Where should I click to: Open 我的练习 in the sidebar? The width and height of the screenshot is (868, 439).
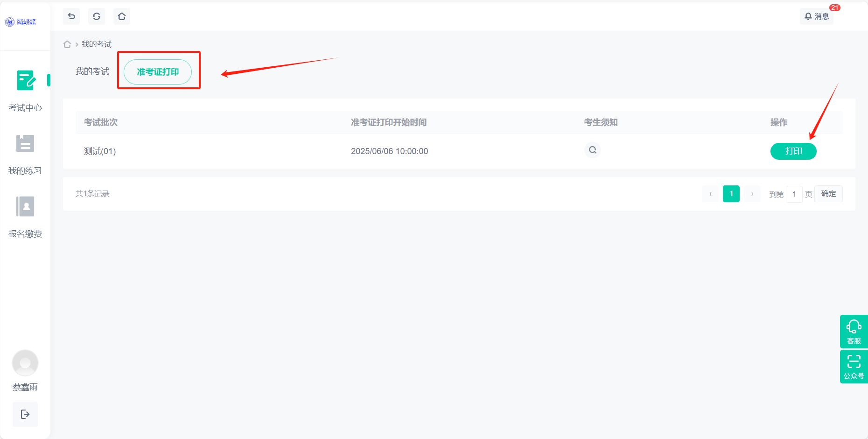click(x=25, y=154)
